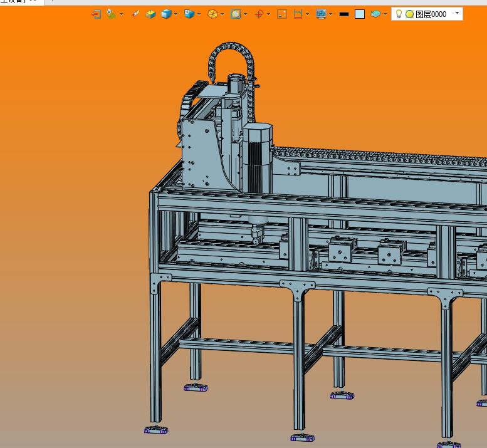
Task: Open the monitor display icon's dropdown arrow
Action: coord(330,14)
